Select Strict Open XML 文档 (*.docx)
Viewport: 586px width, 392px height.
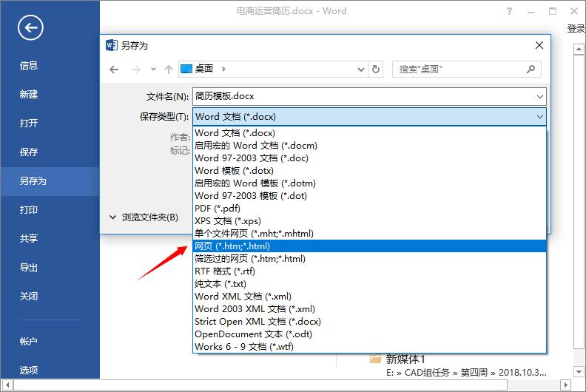pyautogui.click(x=370, y=322)
